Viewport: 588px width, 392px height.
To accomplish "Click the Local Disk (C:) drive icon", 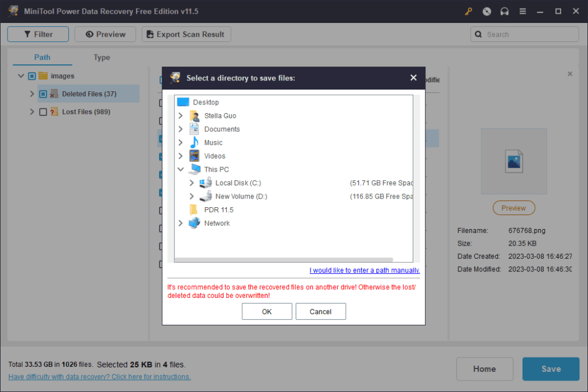I will pos(206,183).
